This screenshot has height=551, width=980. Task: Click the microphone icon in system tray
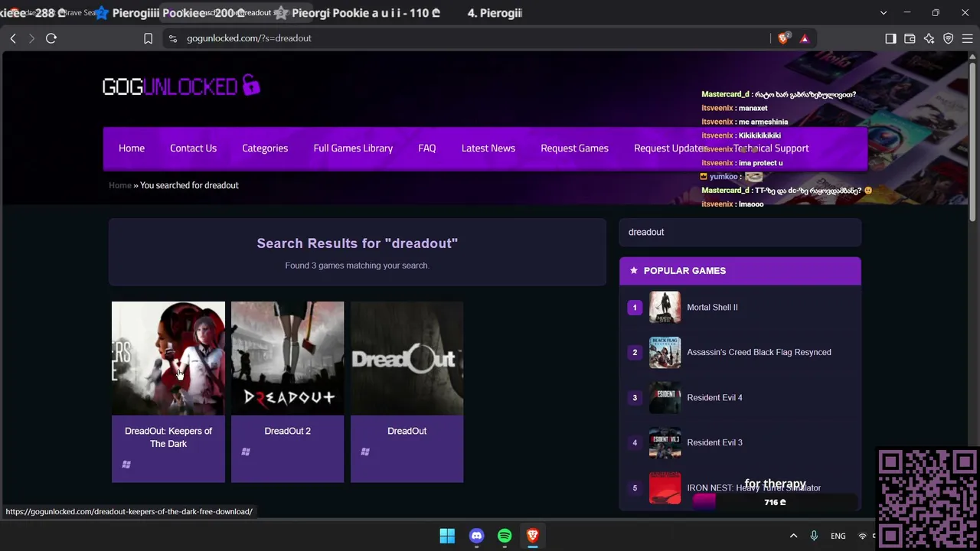pos(814,536)
